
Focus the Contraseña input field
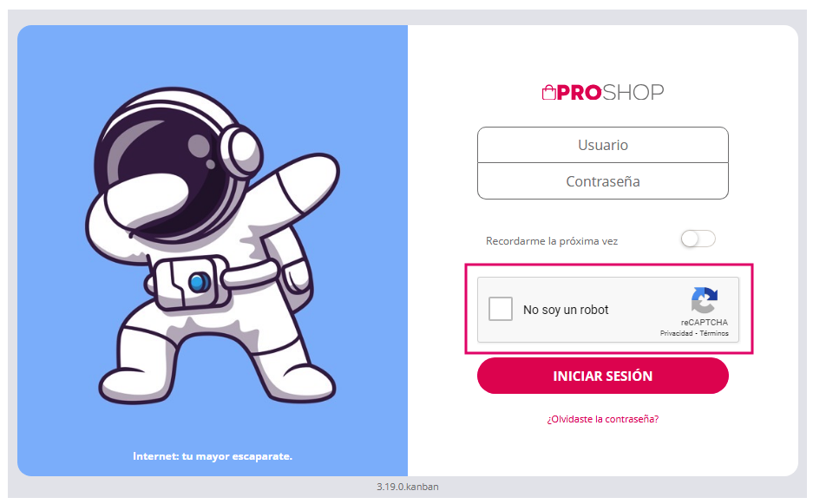(x=602, y=181)
